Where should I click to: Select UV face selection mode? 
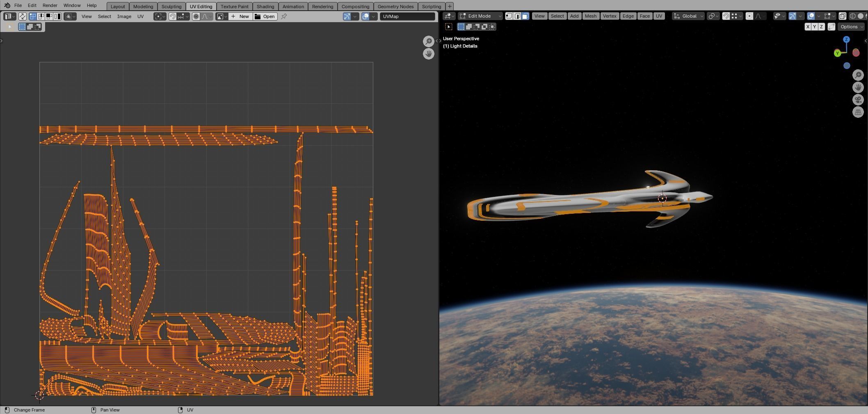(49, 16)
